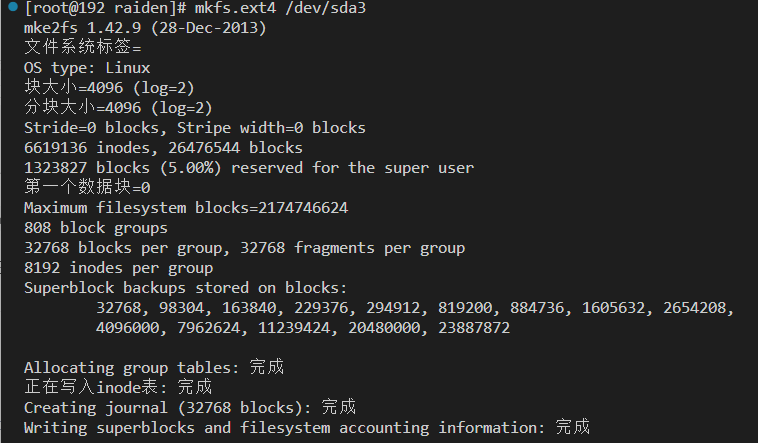Click the blue command status dot
This screenshot has width=758, height=443.
tap(11, 8)
